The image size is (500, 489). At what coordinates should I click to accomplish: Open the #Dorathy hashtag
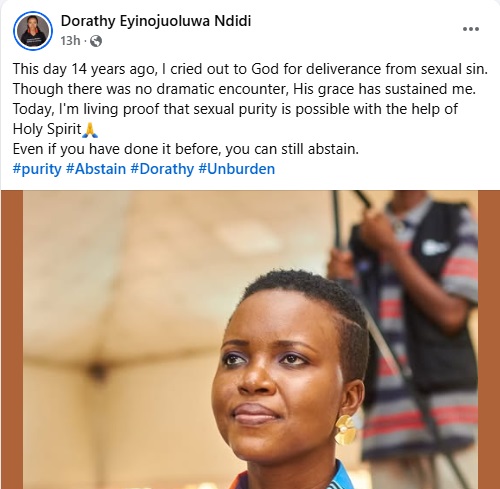pyautogui.click(x=162, y=169)
